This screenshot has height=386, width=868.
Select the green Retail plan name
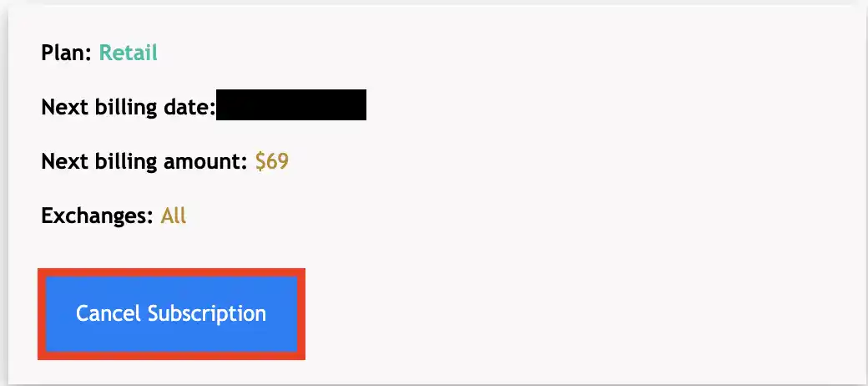[x=129, y=53]
